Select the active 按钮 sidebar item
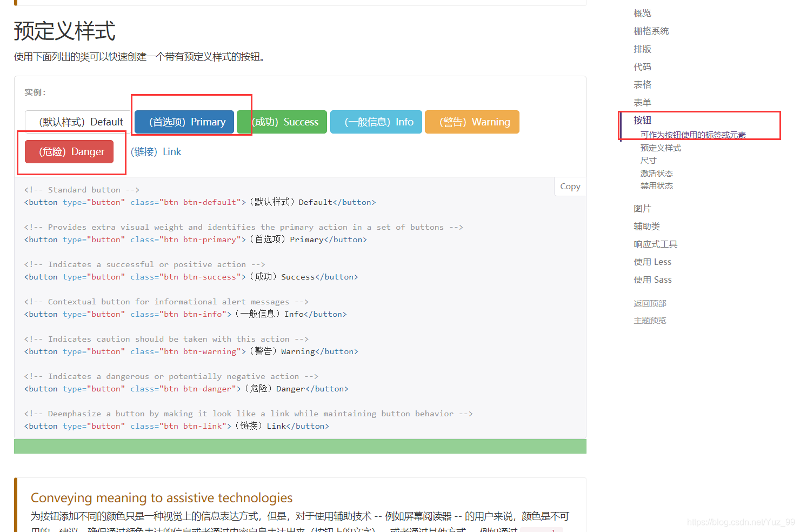This screenshot has height=532, width=800. tap(642, 120)
